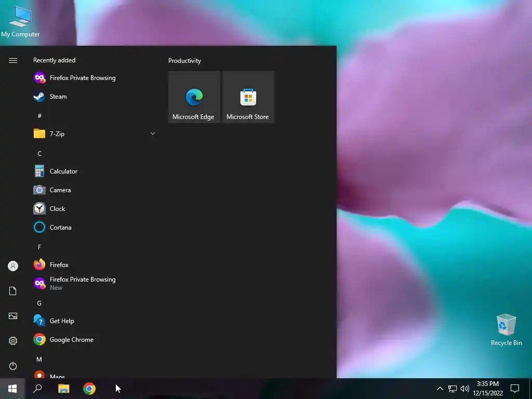Open taskbar Search magnifier
The height and width of the screenshot is (399, 532).
click(x=37, y=389)
